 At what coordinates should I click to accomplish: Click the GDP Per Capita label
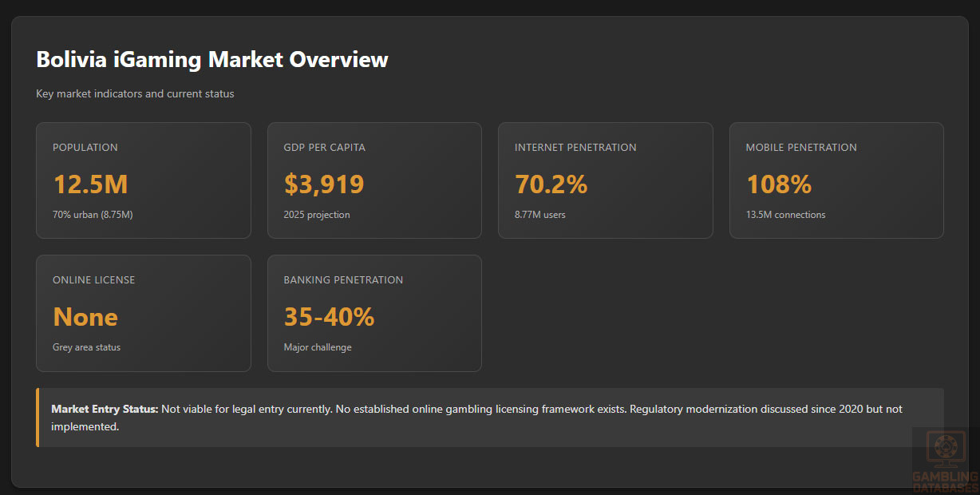tap(324, 148)
